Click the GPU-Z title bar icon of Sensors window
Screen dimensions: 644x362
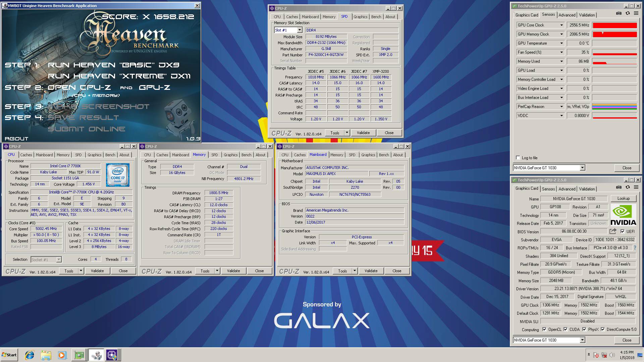coord(514,6)
